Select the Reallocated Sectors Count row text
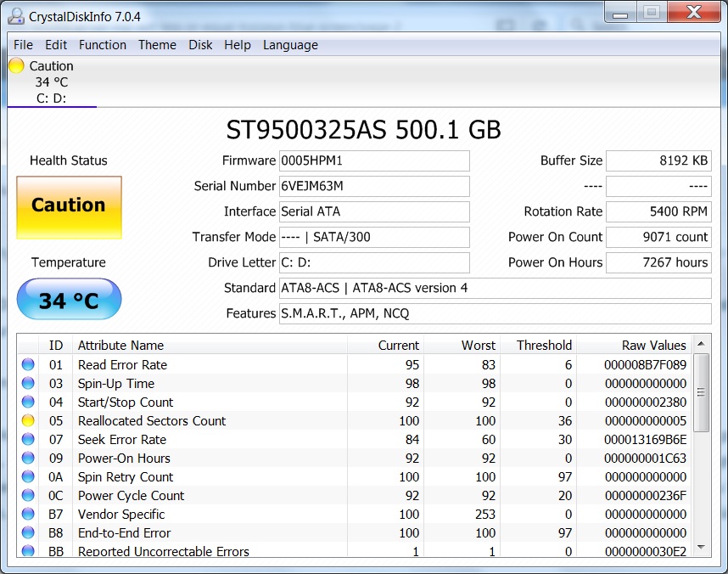 [x=152, y=421]
